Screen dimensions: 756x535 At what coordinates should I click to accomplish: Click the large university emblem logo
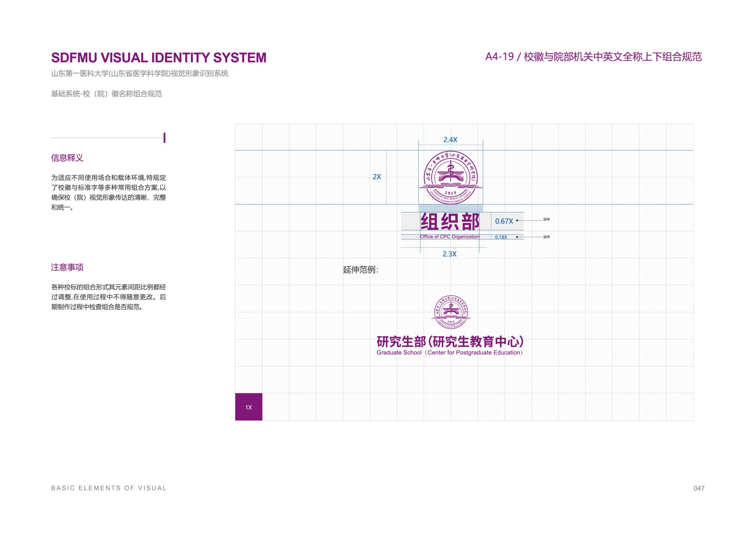click(x=450, y=177)
